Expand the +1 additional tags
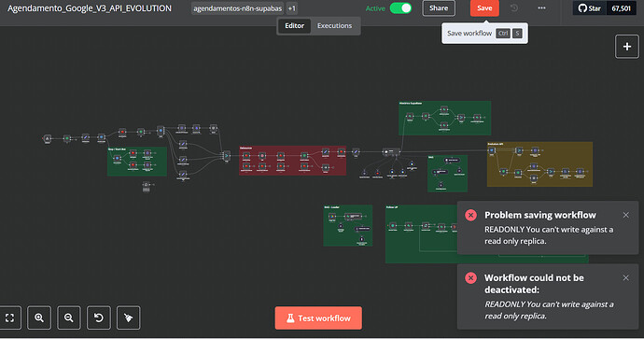The width and height of the screenshot is (644, 339). (291, 8)
